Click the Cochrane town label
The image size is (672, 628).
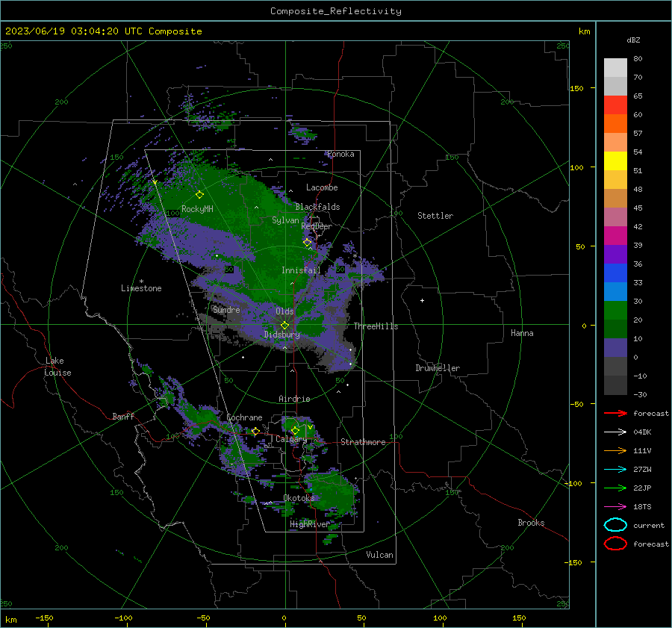244,417
